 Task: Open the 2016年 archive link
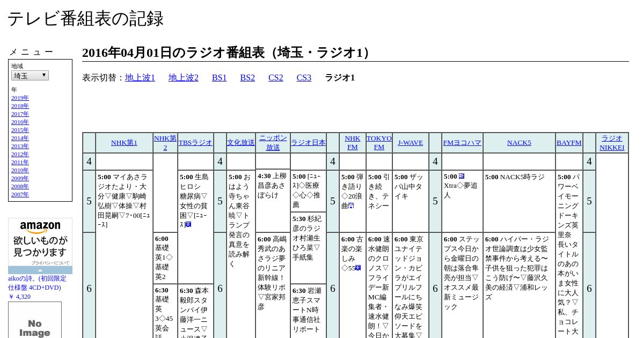(20, 122)
